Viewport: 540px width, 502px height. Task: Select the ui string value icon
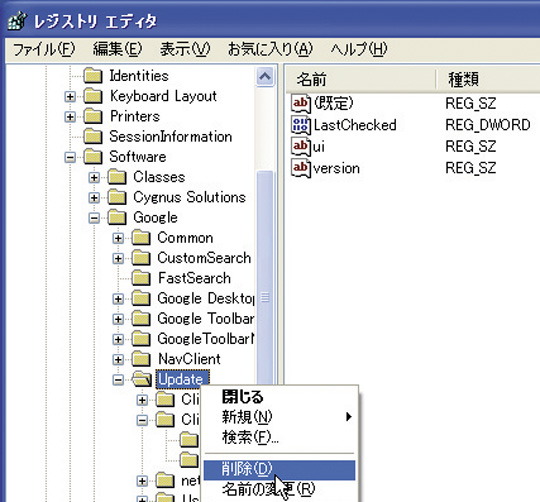point(301,146)
